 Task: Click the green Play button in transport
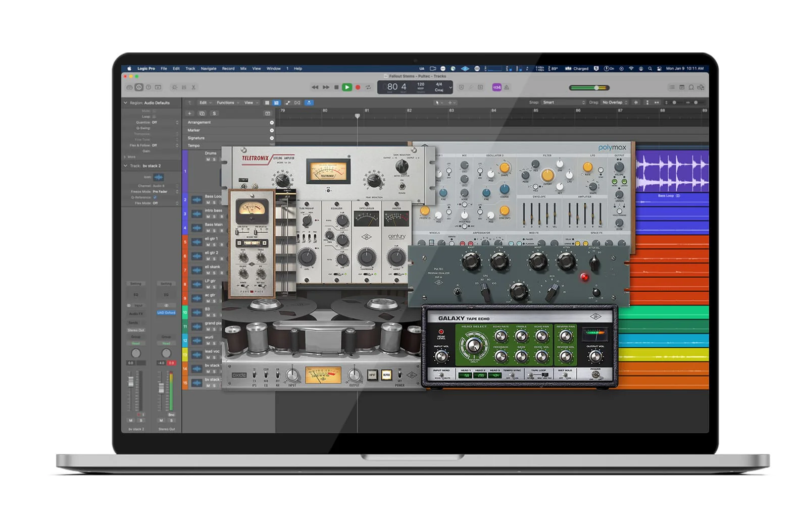[x=347, y=87]
